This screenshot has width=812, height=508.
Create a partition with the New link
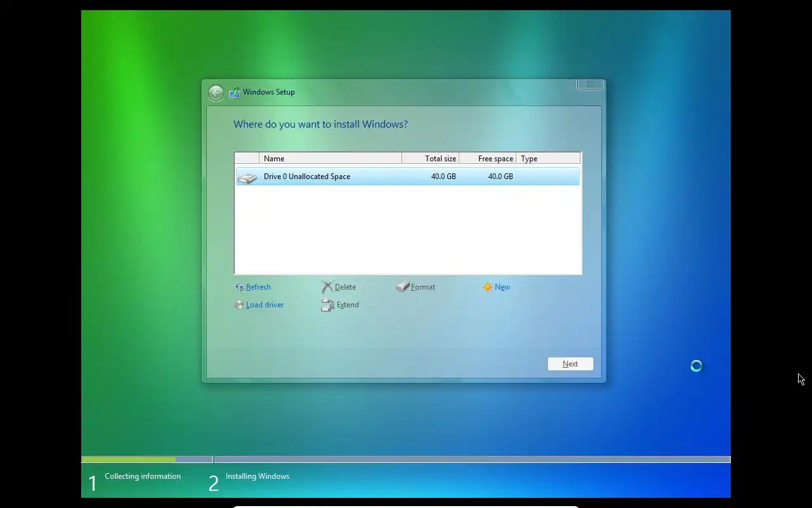tap(502, 287)
